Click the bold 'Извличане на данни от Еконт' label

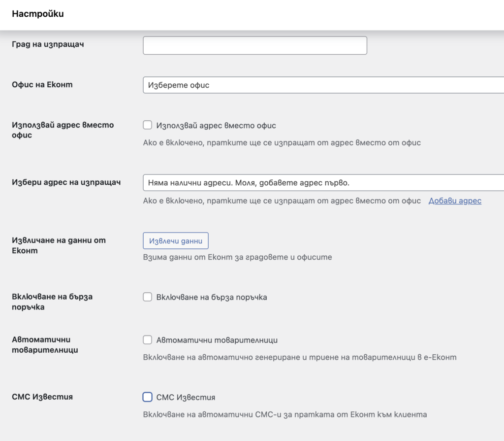(59, 245)
